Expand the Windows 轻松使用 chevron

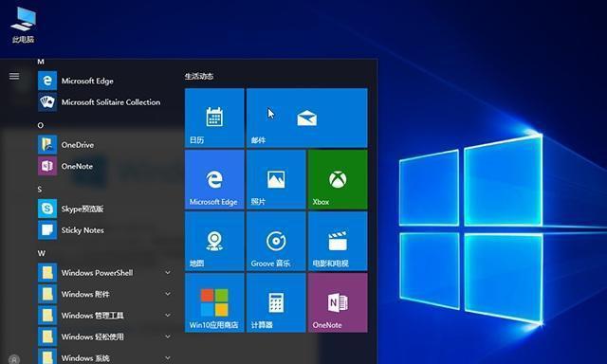coord(168,337)
